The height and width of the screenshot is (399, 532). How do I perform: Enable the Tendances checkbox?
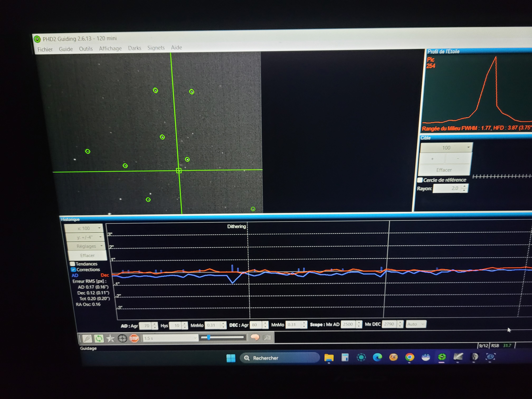coord(73,264)
